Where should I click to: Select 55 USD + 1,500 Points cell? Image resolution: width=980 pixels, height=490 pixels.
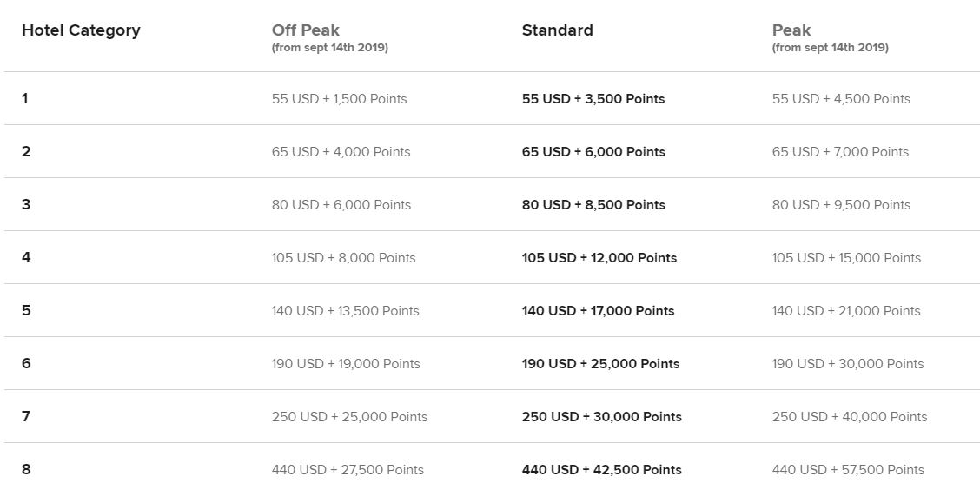pos(339,99)
